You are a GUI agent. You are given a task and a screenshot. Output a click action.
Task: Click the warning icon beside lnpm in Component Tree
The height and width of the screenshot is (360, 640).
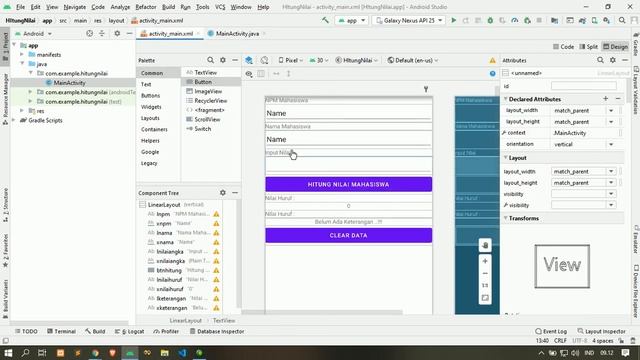point(216,214)
